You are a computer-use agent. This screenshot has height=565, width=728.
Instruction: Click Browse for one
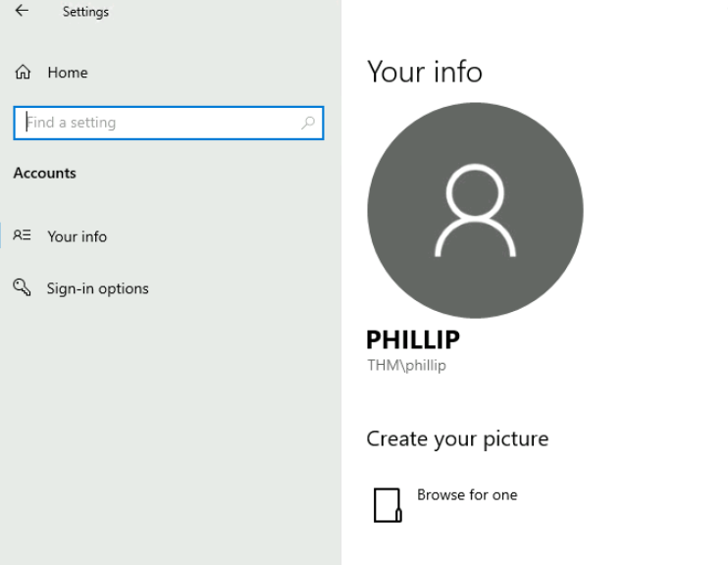click(467, 495)
